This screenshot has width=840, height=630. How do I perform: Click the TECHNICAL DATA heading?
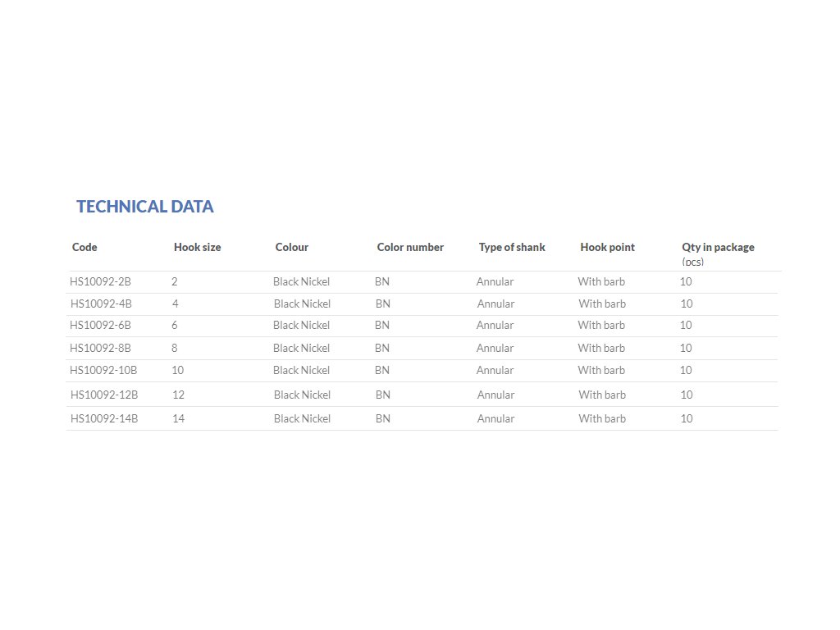click(x=145, y=207)
